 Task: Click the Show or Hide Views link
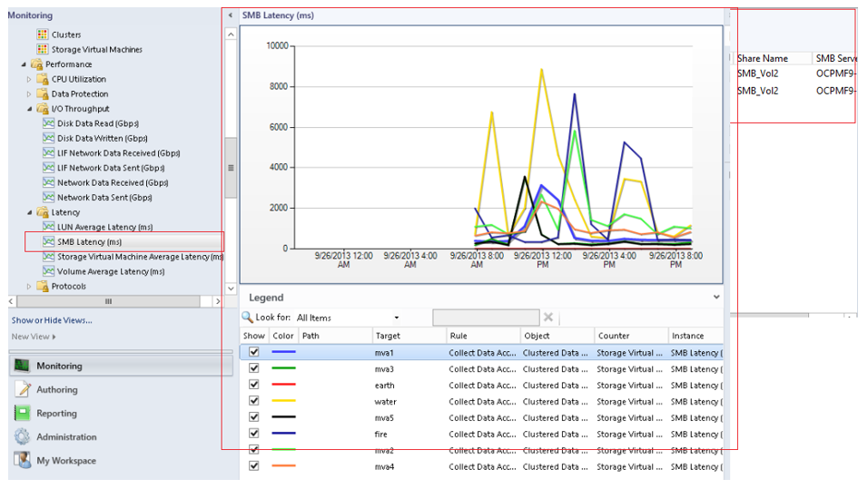tap(52, 320)
